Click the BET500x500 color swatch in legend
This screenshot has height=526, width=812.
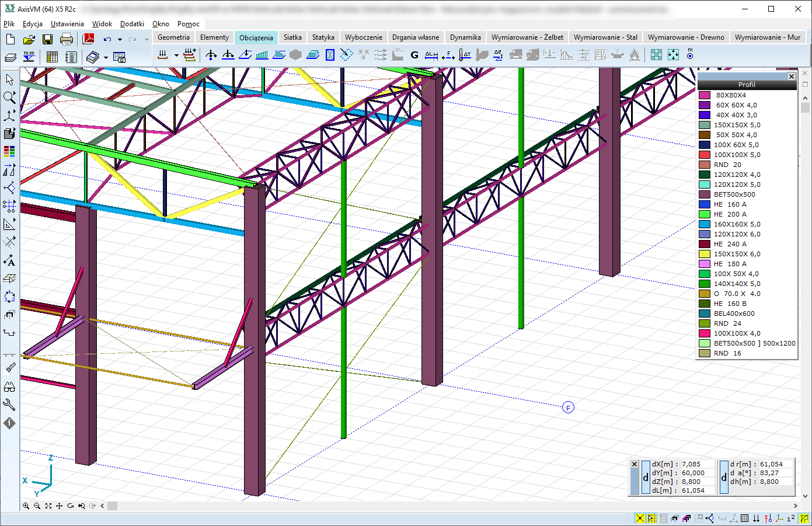(x=705, y=194)
